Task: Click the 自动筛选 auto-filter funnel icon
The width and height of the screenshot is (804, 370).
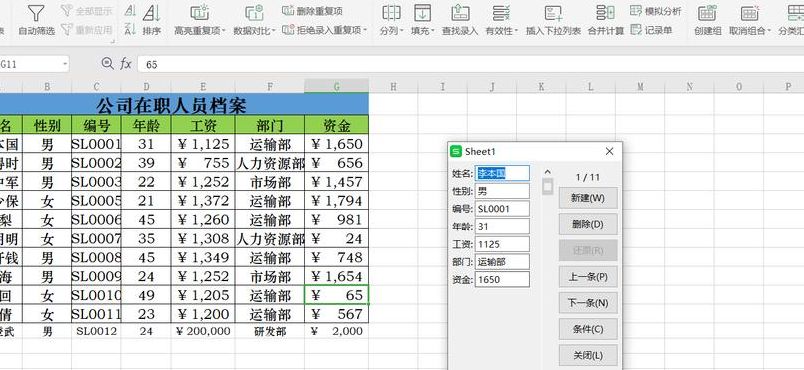Action: (36, 12)
